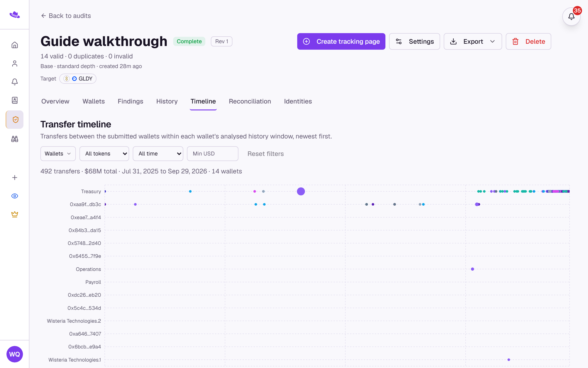Click the crown premium sidebar icon

tap(14, 214)
